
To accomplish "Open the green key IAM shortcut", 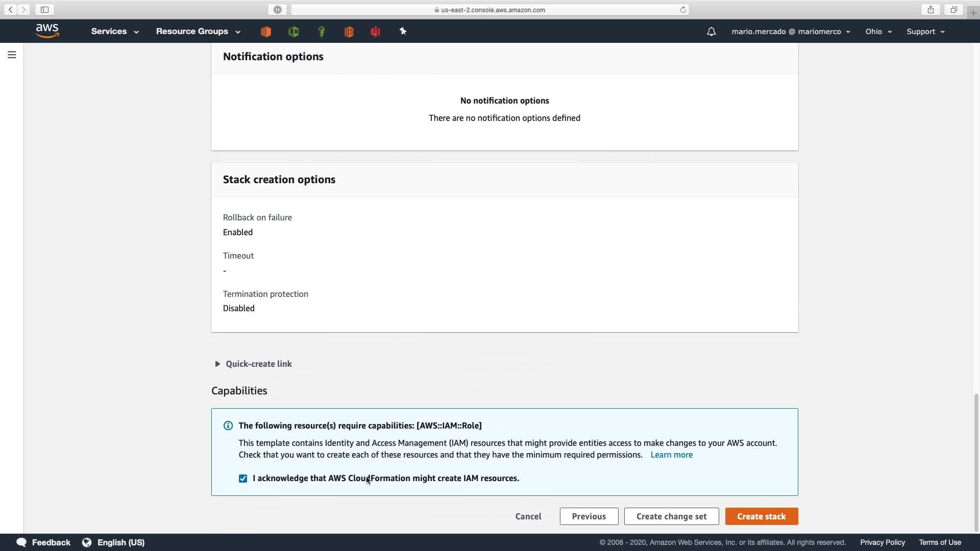I will click(322, 32).
